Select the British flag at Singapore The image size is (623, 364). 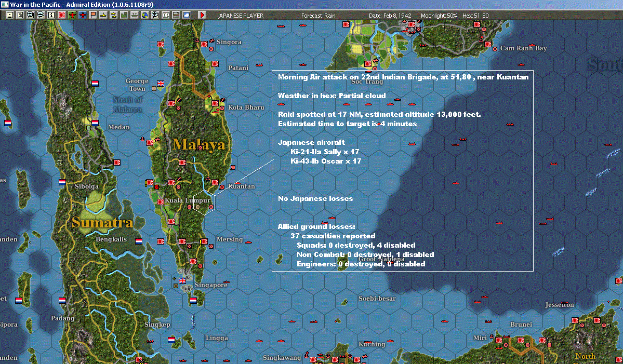[182, 280]
